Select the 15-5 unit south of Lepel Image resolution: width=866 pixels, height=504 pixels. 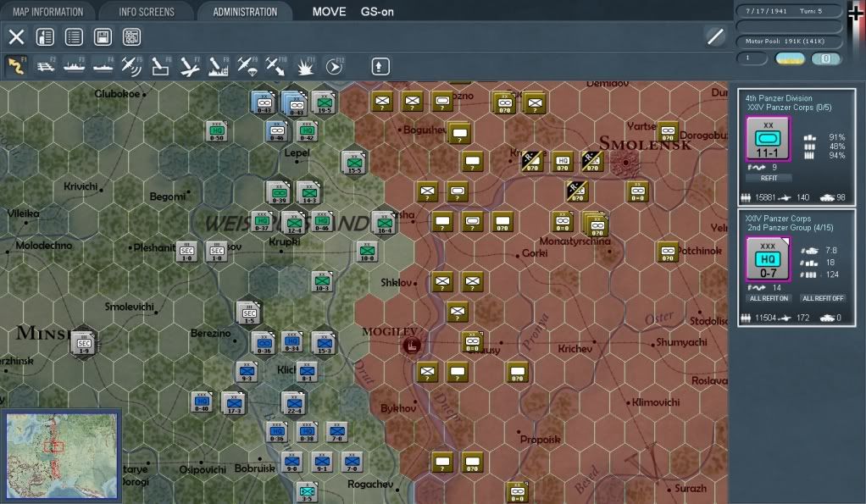coord(354,163)
